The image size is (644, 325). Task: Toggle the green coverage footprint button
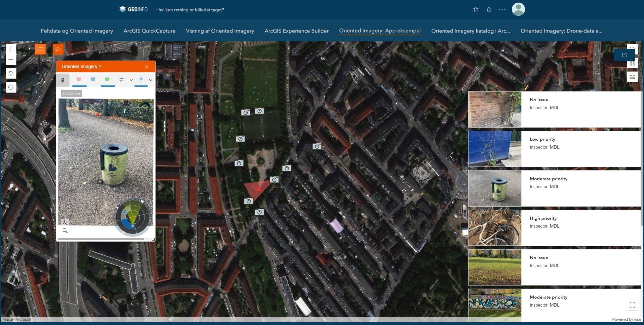(x=107, y=79)
